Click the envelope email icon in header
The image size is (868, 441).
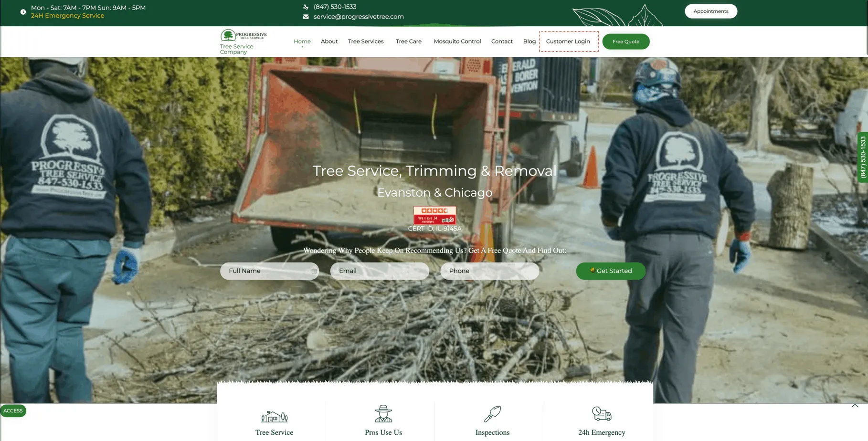pyautogui.click(x=306, y=17)
